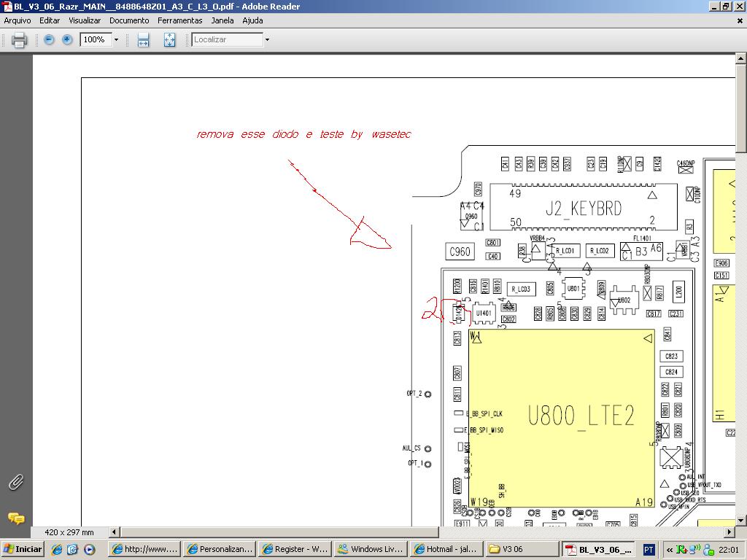Launch Windows Media Player from quick launch
The height and width of the screenshot is (560, 747).
[x=89, y=549]
